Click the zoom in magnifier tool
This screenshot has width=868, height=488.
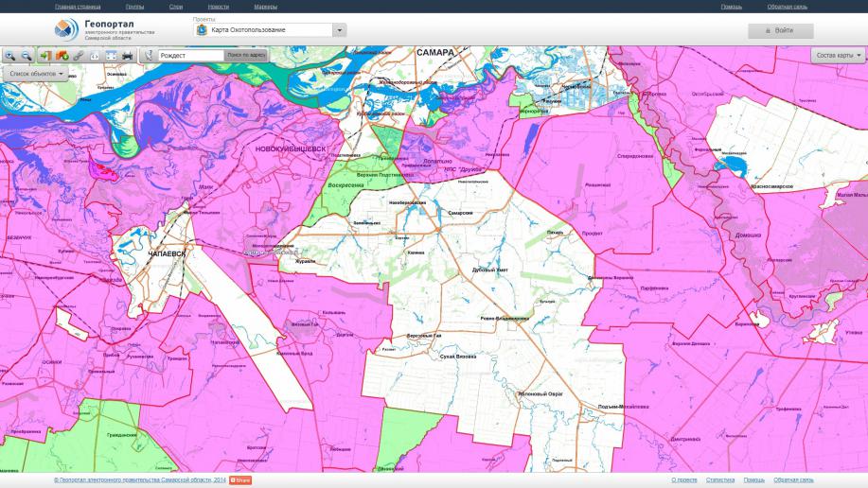(x=10, y=56)
